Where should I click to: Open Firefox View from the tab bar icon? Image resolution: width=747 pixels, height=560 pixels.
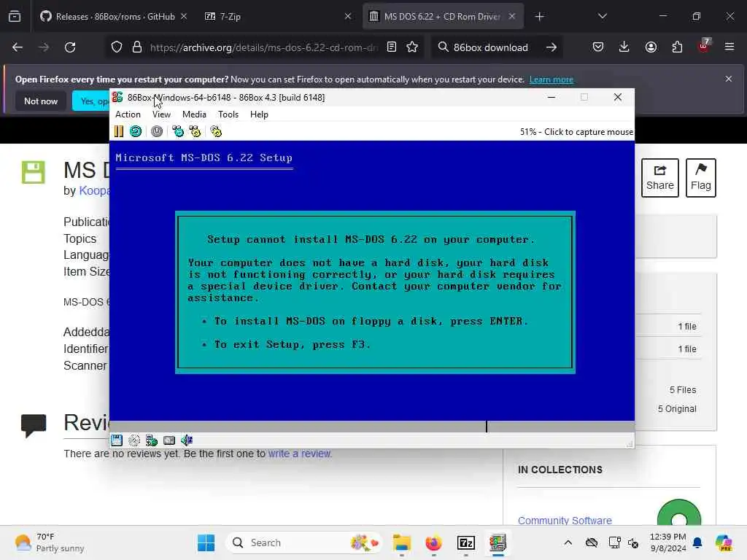[x=15, y=17]
